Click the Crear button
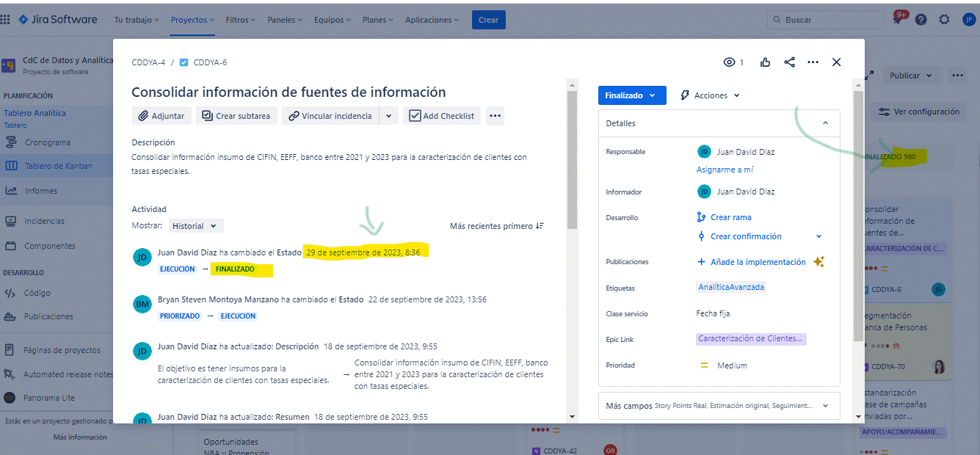Viewport: 980px width, 455px height. tap(488, 20)
